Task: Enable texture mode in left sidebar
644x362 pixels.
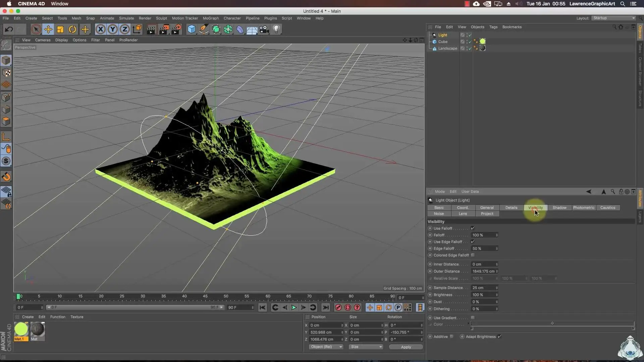Action: tap(6, 73)
